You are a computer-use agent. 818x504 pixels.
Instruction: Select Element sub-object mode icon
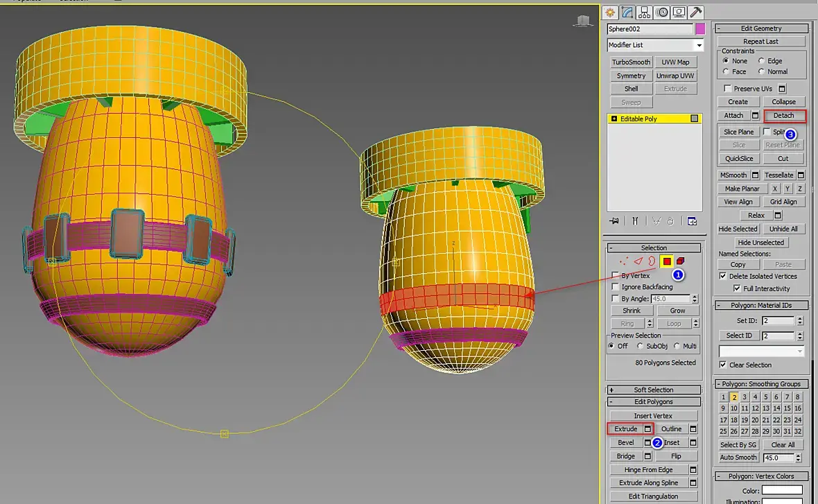point(680,261)
